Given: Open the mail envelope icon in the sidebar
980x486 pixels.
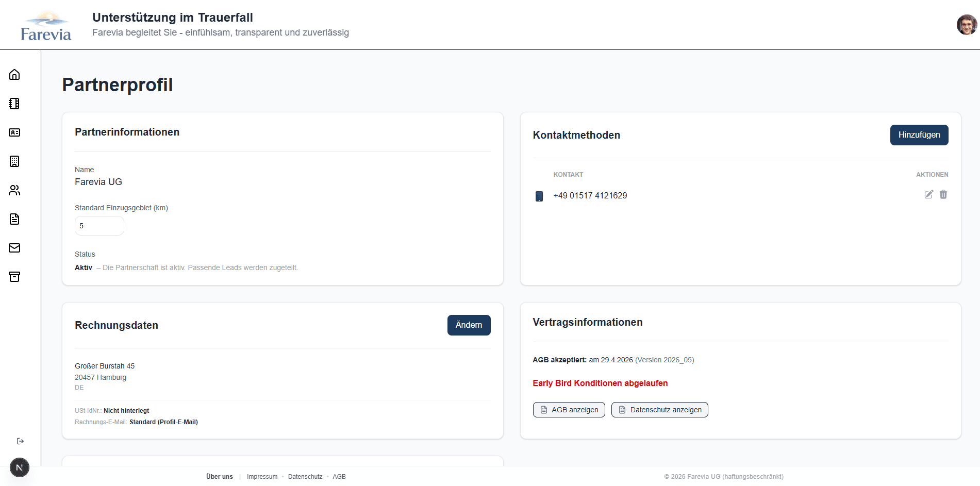Looking at the screenshot, I should tap(14, 248).
